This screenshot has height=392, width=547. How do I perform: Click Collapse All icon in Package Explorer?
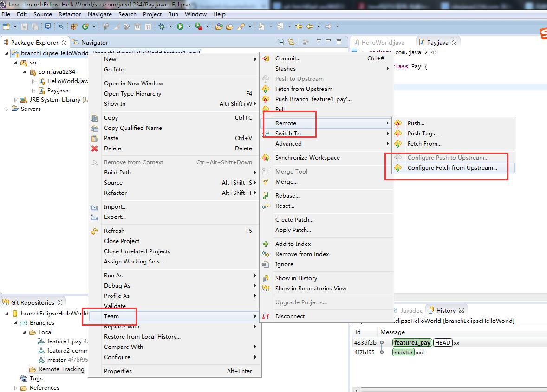[280, 42]
